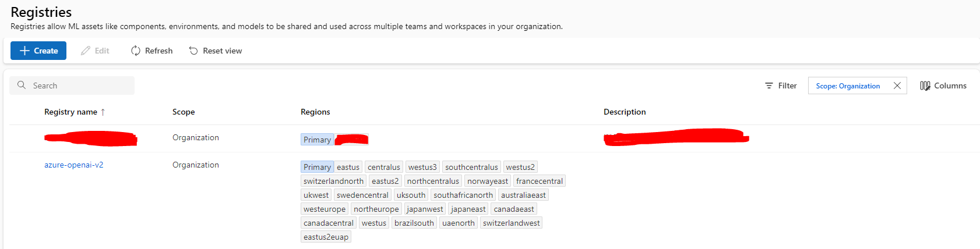Click the northcentralus region tag
This screenshot has width=980, height=249.
tap(433, 181)
